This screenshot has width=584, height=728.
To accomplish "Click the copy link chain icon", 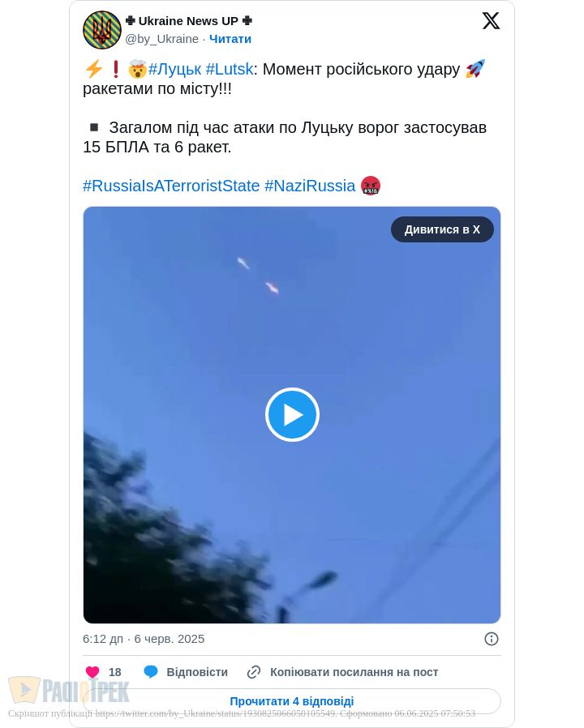I will [254, 672].
